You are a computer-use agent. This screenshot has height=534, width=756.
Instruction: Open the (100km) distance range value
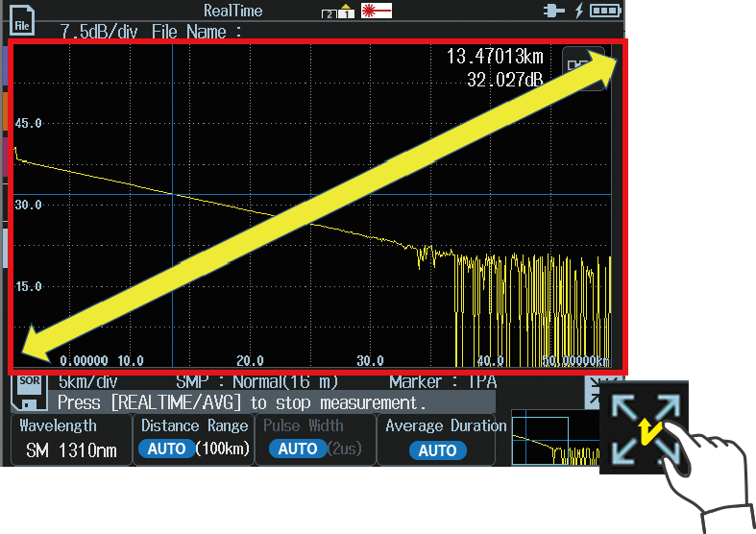pyautogui.click(x=223, y=449)
